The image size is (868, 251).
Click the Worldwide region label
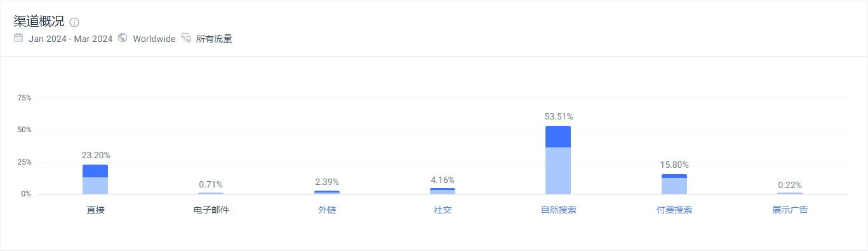coord(154,39)
